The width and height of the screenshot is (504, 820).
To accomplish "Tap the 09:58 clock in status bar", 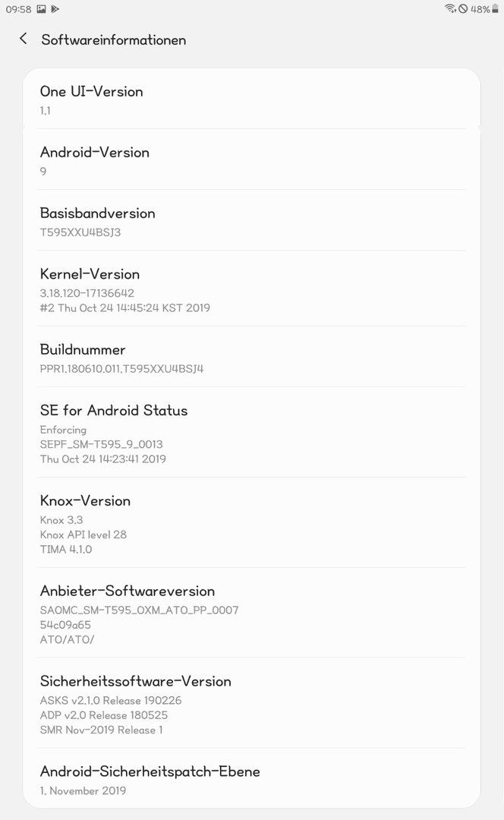I will point(18,9).
